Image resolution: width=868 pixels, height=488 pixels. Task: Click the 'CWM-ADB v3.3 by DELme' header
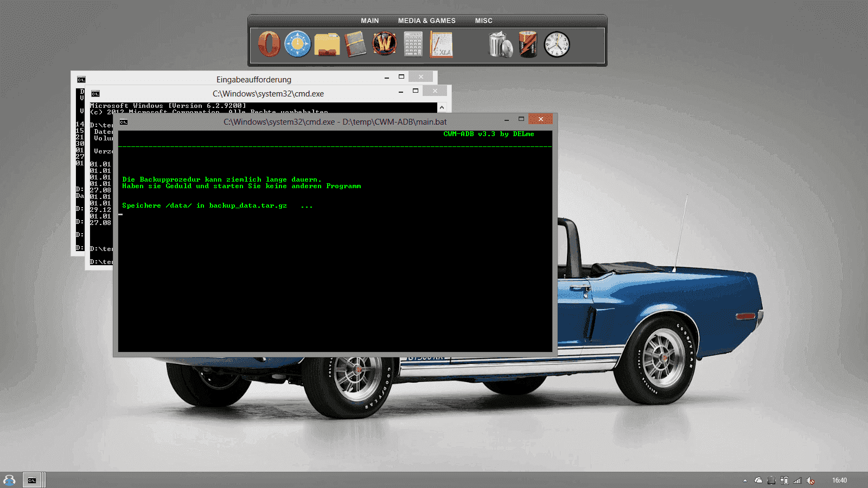pos(489,134)
